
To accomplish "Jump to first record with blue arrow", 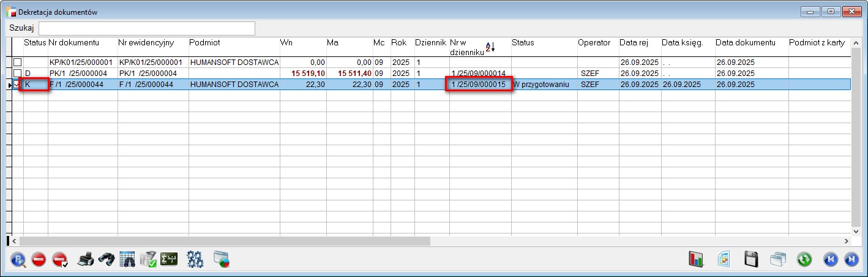I will point(830,259).
